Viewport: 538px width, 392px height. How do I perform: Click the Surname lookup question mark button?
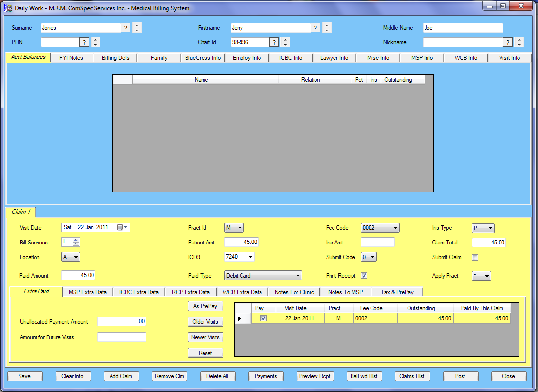[126, 28]
